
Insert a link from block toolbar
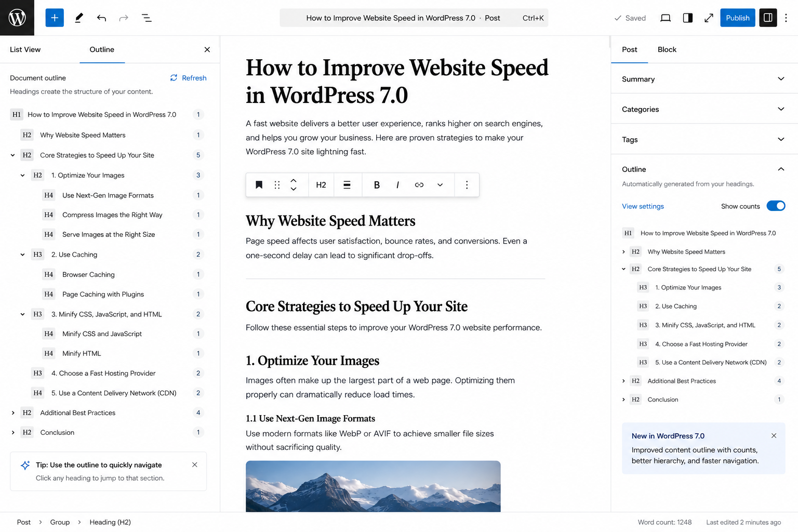pos(419,185)
